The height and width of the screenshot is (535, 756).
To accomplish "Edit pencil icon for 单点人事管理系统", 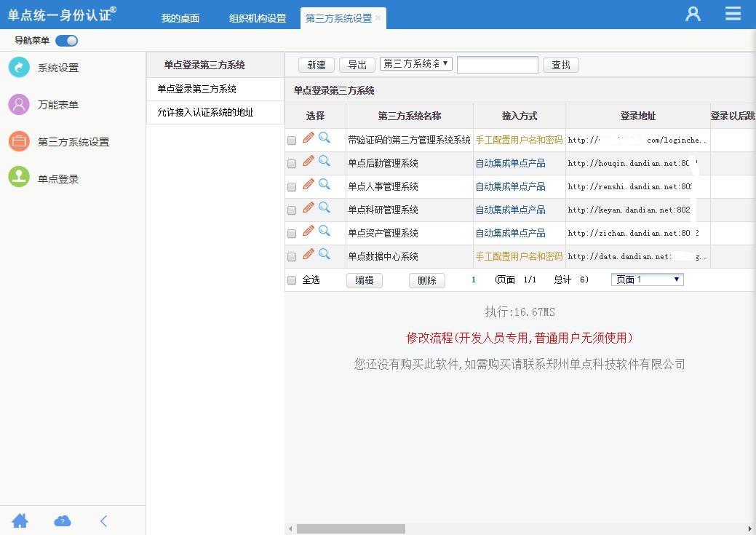I will point(309,184).
